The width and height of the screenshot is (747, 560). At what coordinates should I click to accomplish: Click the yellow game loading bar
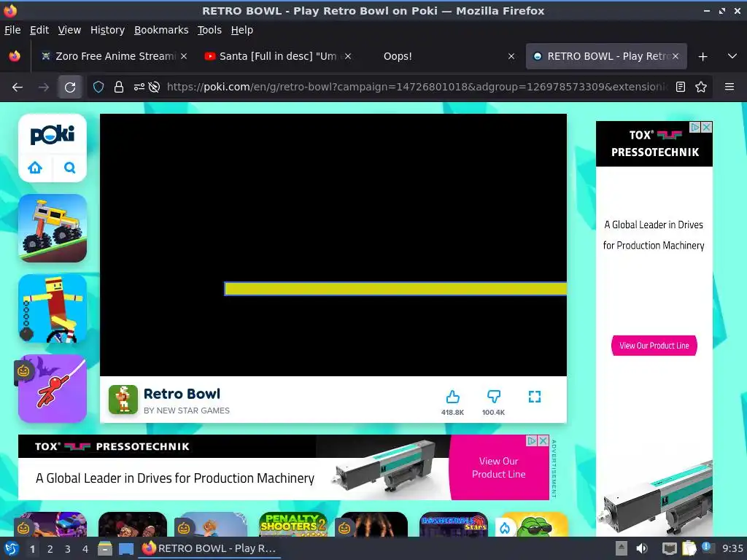395,289
